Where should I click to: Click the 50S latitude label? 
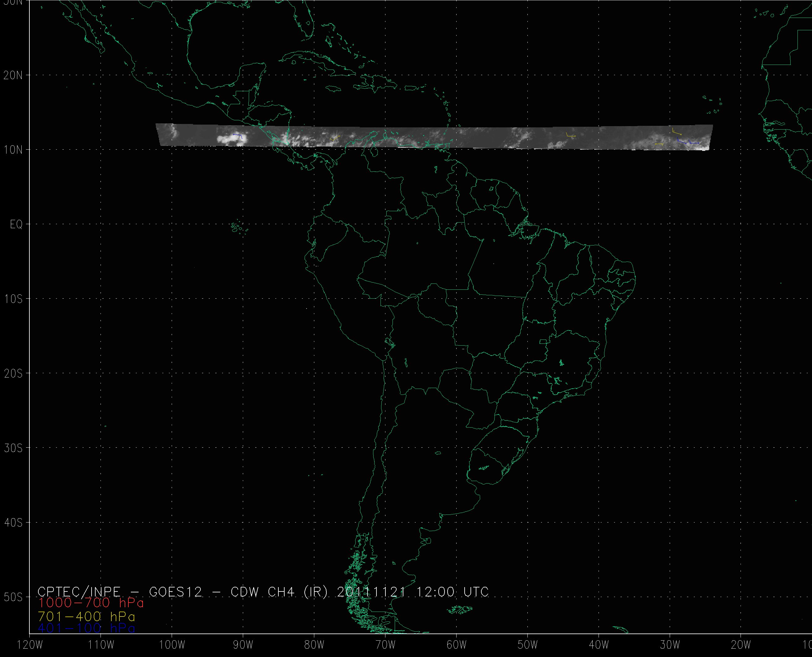click(13, 597)
